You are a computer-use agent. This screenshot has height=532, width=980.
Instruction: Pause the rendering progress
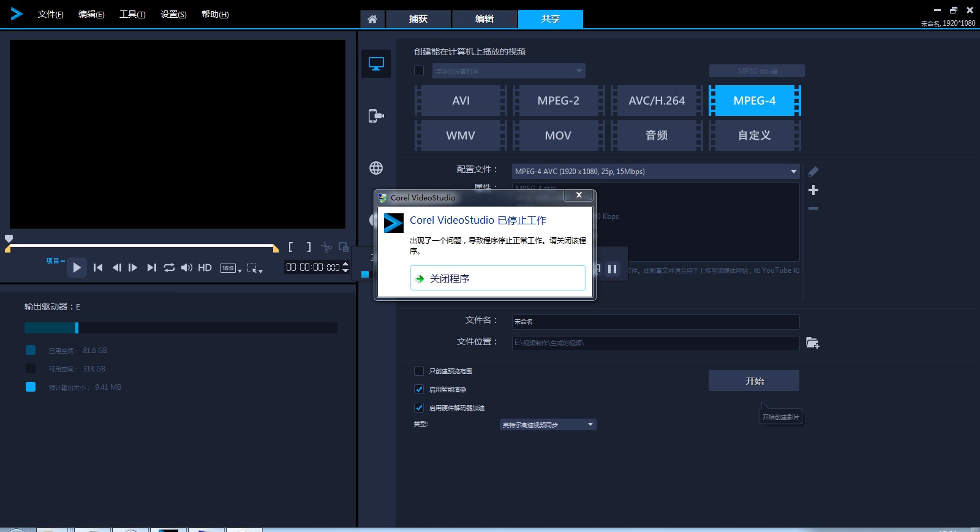coord(612,268)
